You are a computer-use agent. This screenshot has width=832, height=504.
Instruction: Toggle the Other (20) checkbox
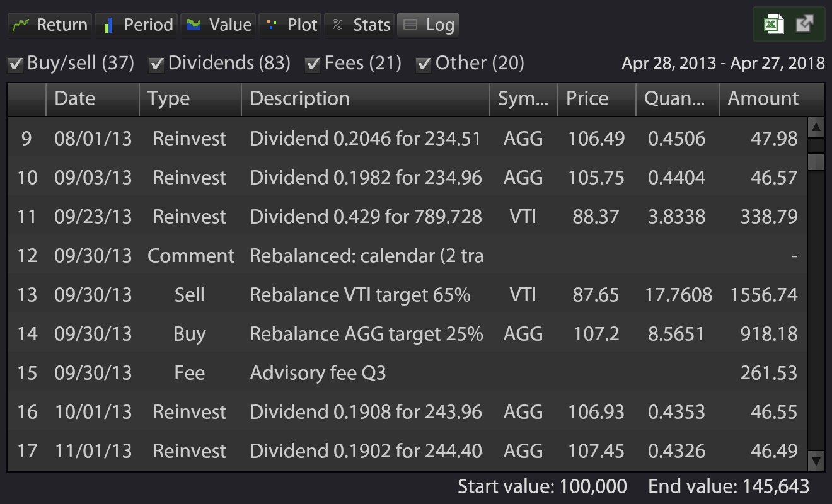pos(424,64)
